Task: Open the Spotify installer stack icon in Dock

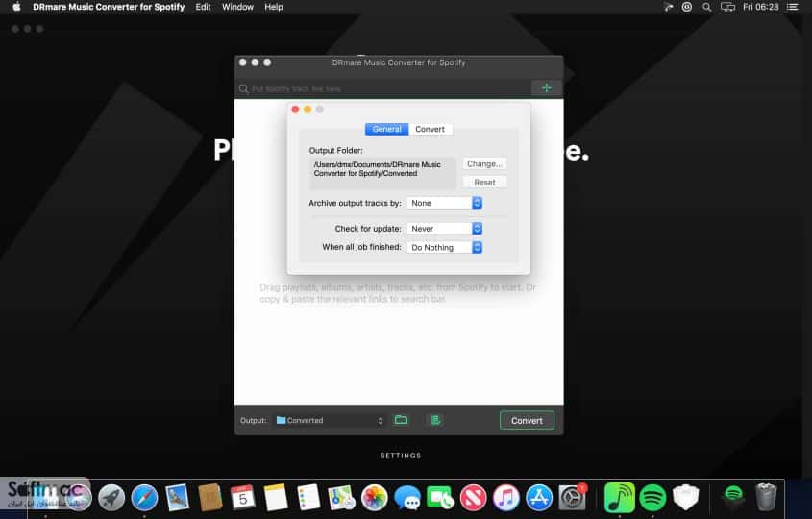Action: 733,498
